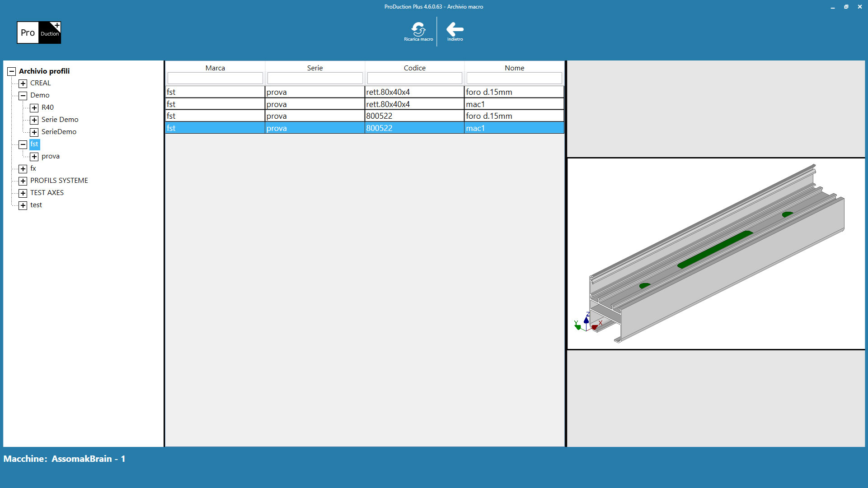
Task: Click the Indietro back arrow icon
Action: pyautogui.click(x=455, y=30)
